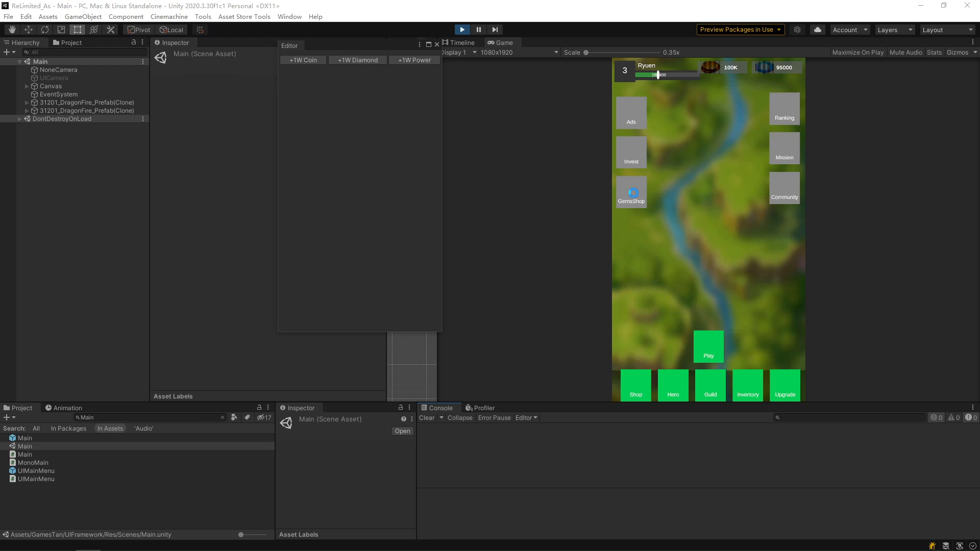
Task: Step one frame forward
Action: [495, 30]
